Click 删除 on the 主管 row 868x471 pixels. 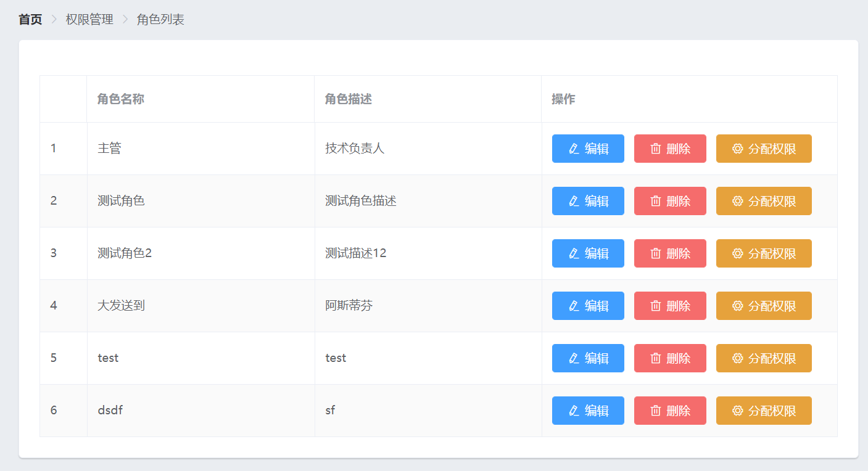coord(670,148)
